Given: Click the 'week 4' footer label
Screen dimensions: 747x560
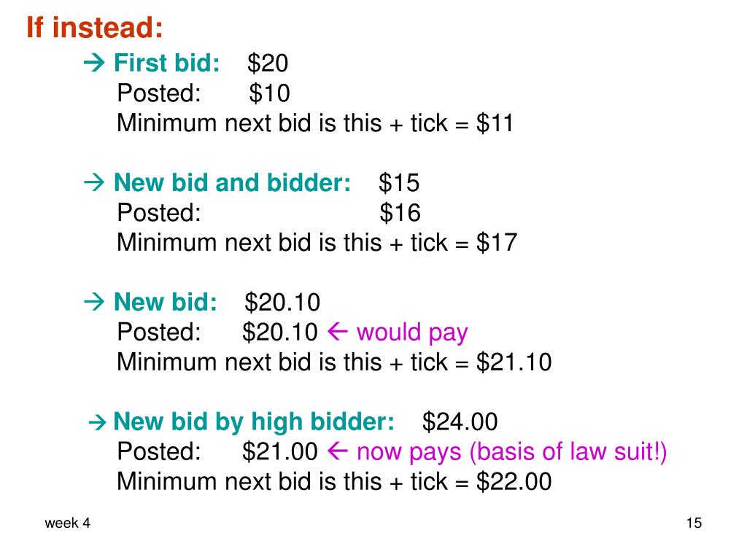Looking at the screenshot, I should [x=67, y=524].
